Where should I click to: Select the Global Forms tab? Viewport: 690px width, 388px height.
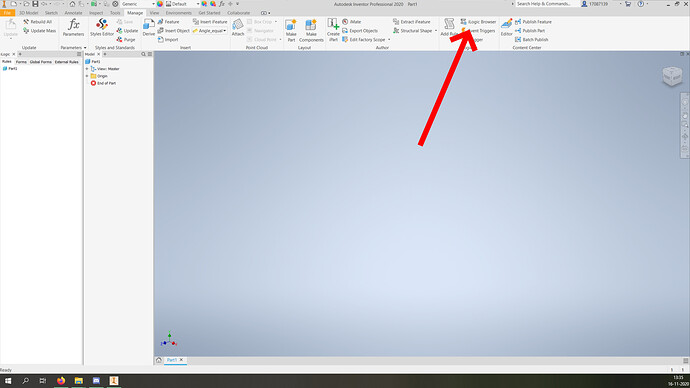coord(40,62)
